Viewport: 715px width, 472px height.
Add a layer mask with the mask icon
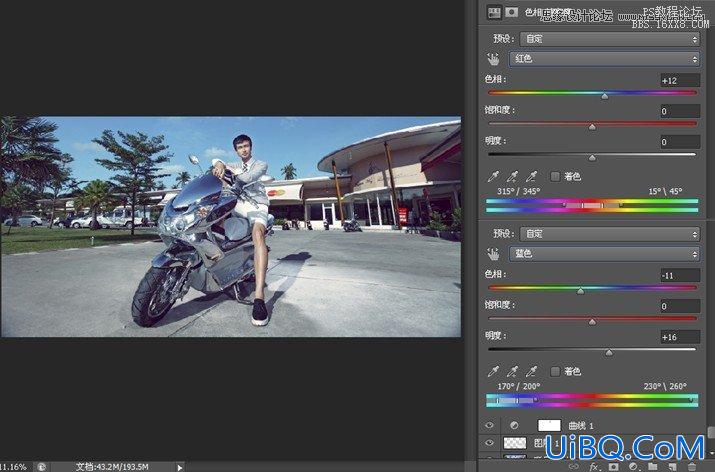(x=614, y=467)
